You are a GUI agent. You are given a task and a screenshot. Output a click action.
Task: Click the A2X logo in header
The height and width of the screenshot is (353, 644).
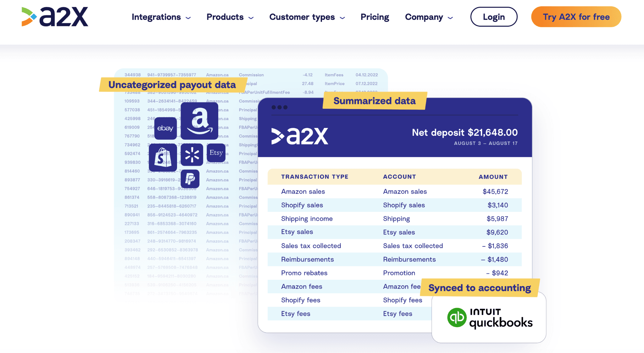click(x=55, y=17)
